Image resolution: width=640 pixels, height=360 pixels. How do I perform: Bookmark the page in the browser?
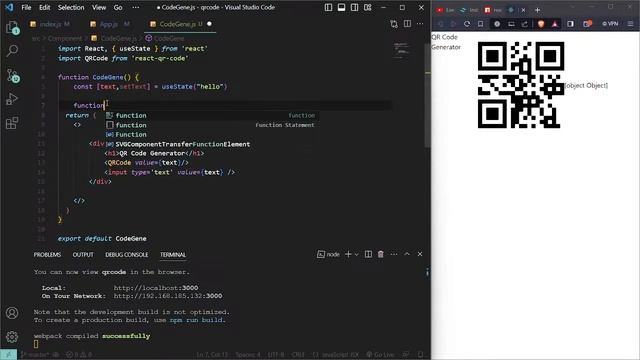(x=480, y=24)
